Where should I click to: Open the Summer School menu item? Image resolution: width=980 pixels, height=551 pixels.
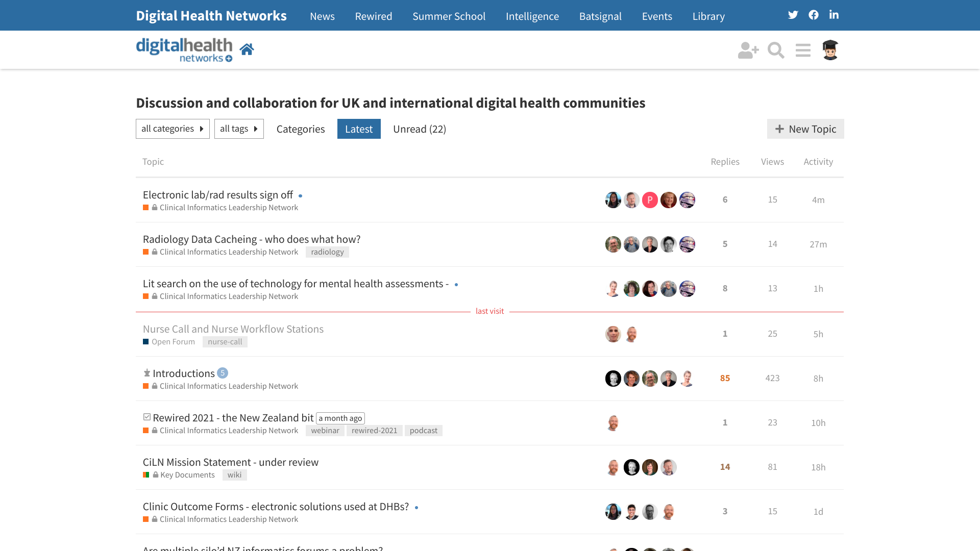449,16
